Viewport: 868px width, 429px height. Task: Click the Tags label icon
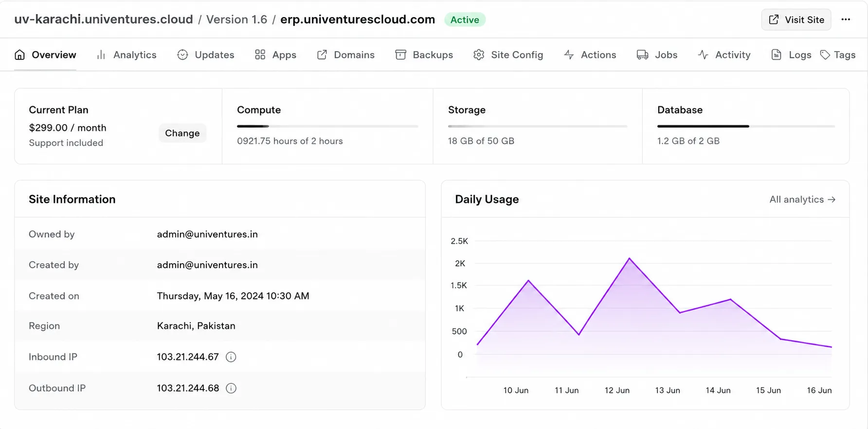825,55
